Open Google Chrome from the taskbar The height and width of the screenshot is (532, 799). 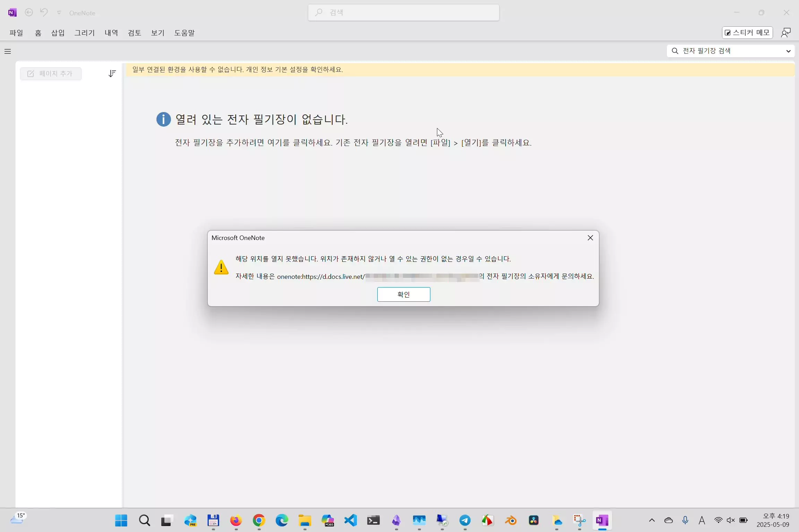tap(259, 520)
